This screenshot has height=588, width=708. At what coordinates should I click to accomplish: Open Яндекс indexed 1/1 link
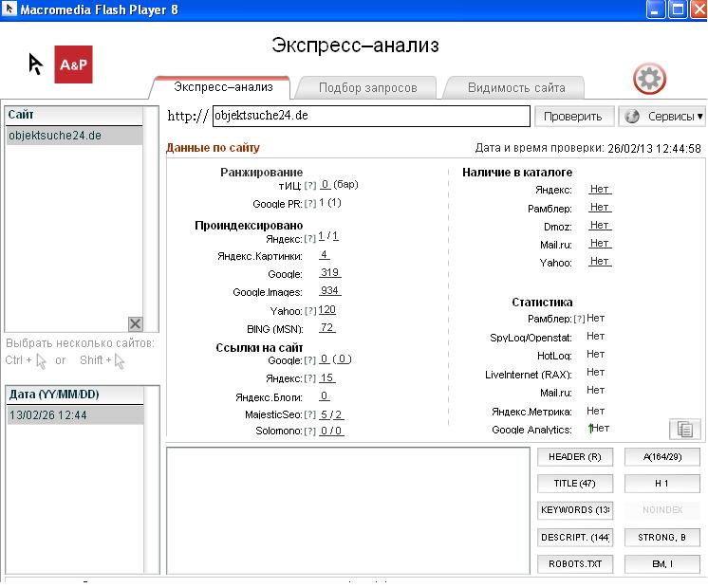click(x=328, y=236)
